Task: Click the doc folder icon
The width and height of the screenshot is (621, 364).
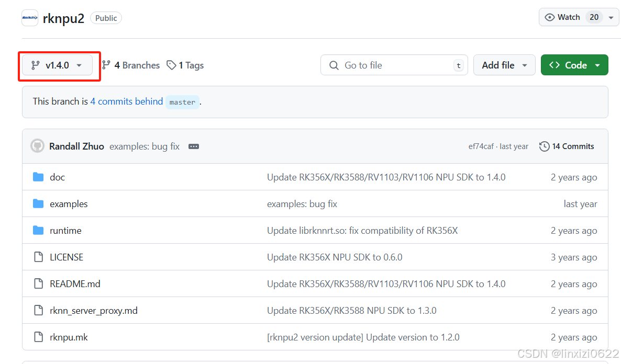Action: [38, 177]
